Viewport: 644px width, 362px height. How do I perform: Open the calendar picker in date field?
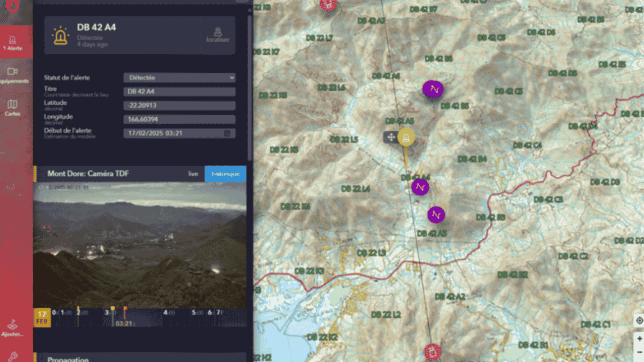227,133
